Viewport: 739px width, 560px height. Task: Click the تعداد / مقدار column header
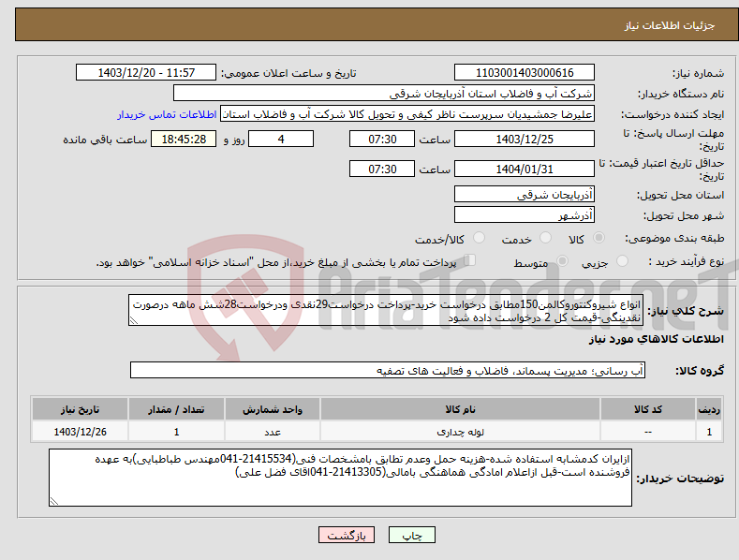[176, 409]
